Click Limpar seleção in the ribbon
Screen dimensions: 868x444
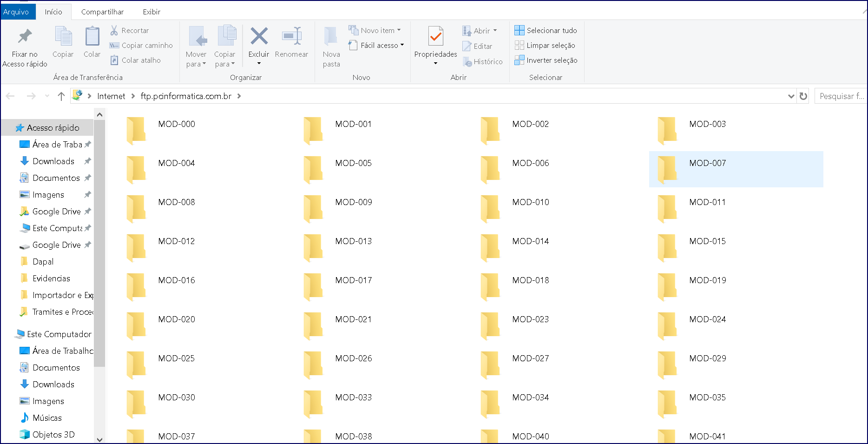click(545, 46)
